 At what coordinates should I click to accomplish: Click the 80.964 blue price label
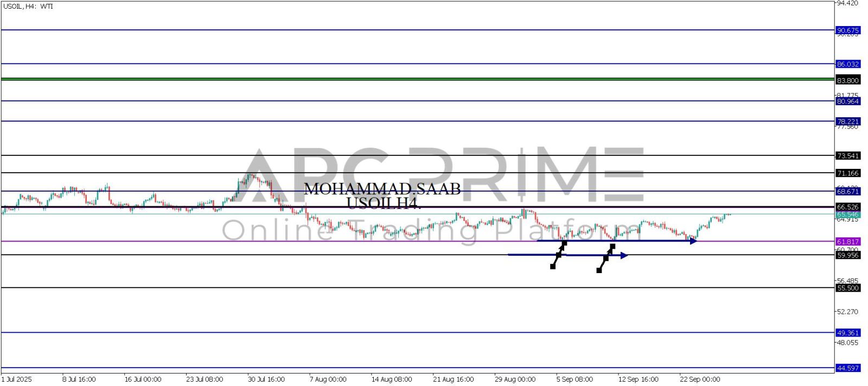(847, 102)
